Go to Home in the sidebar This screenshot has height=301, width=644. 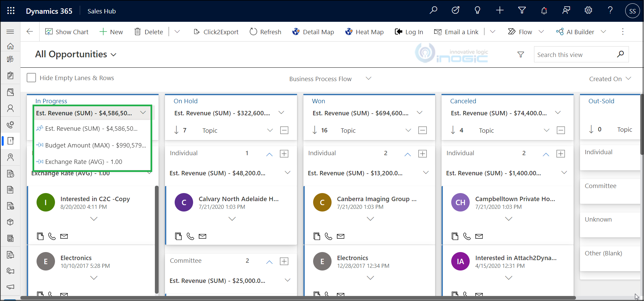coord(10,46)
